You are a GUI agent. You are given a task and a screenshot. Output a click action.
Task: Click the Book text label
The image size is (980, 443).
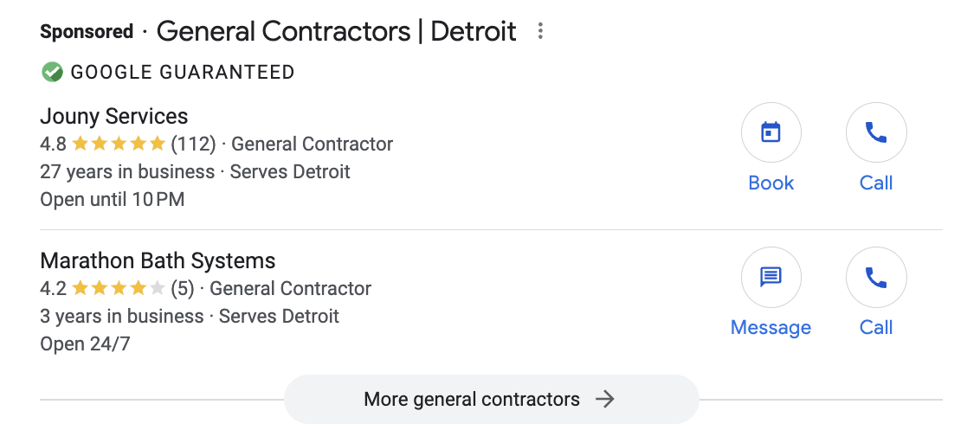(770, 183)
